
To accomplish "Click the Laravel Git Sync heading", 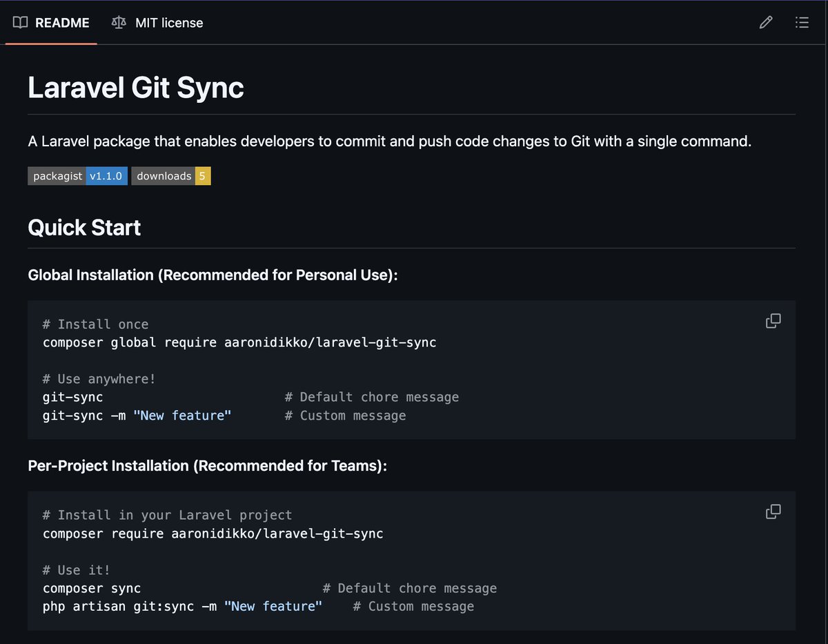I will (136, 88).
